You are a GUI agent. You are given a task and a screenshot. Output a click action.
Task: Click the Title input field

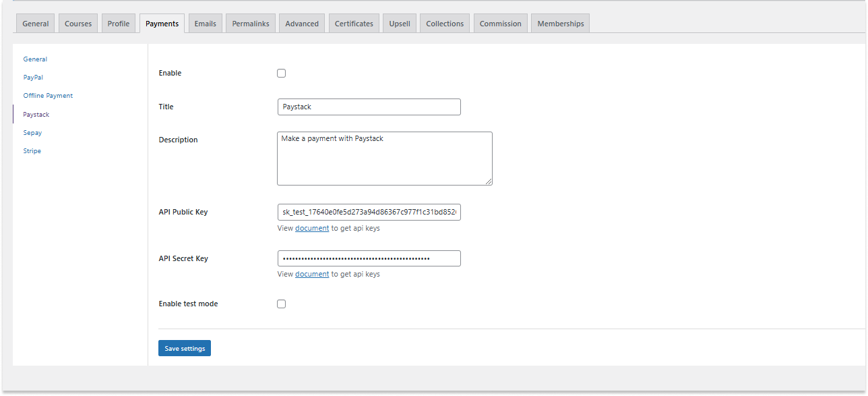(369, 107)
